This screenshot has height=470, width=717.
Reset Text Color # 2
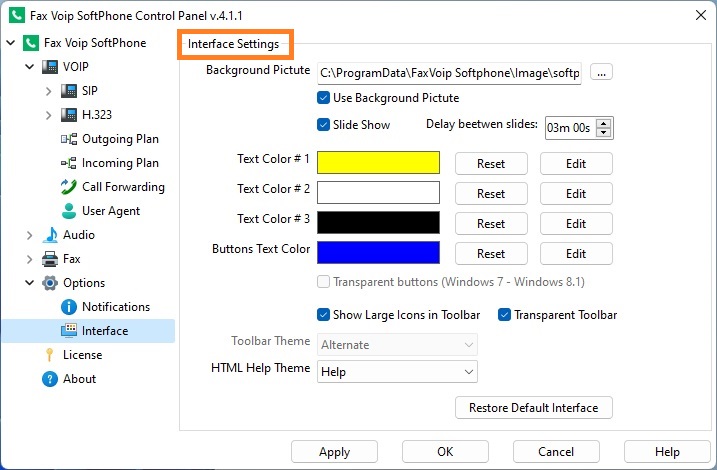(491, 193)
